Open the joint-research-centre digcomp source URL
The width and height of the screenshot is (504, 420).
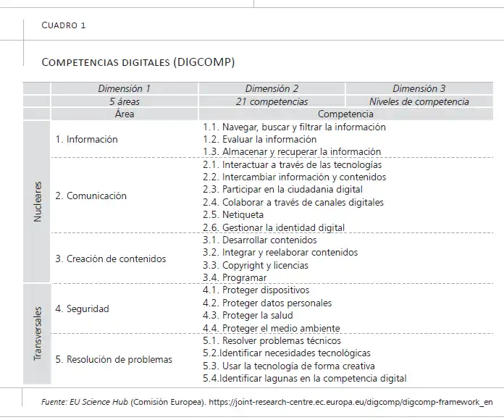tap(350, 402)
